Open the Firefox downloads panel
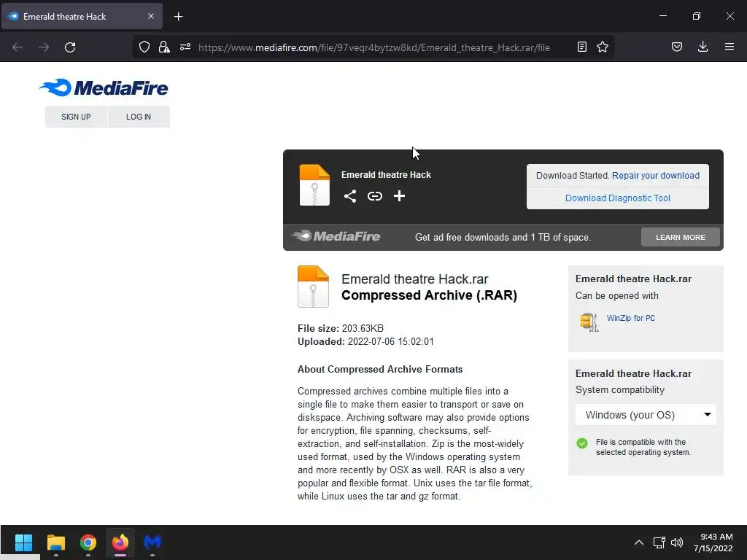 coord(703,47)
